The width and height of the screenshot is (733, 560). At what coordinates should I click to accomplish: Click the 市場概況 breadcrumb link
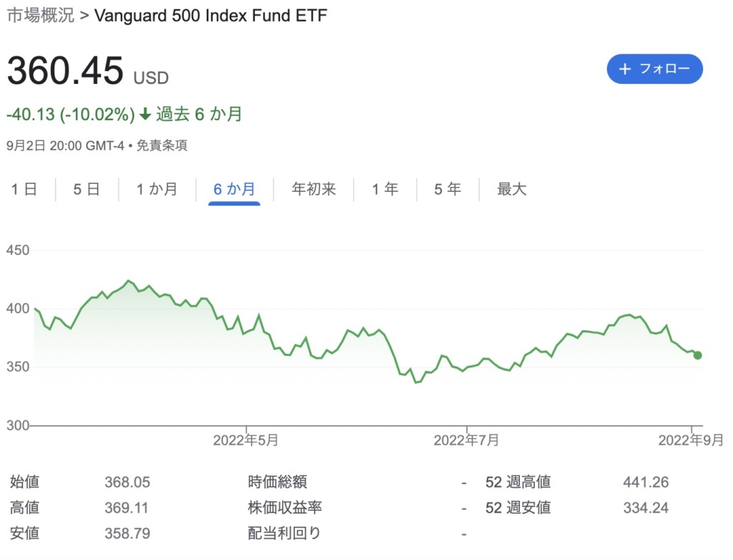pyautogui.click(x=40, y=16)
